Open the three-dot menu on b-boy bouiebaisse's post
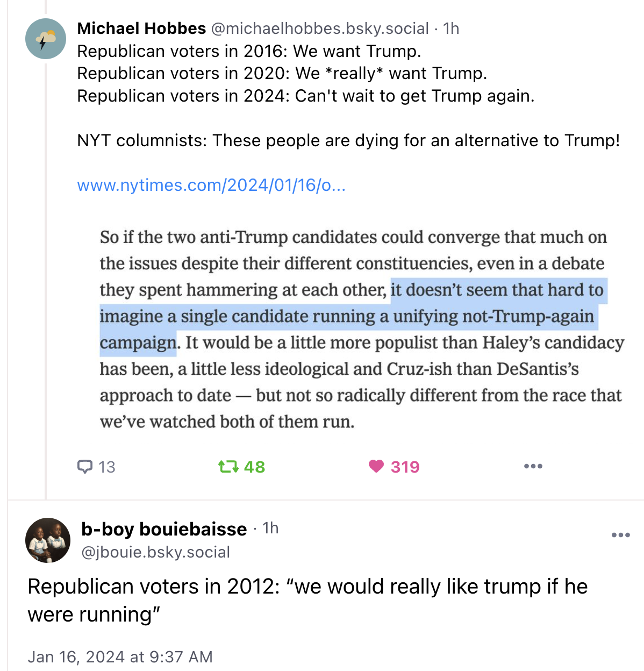The height and width of the screenshot is (671, 644). click(621, 535)
